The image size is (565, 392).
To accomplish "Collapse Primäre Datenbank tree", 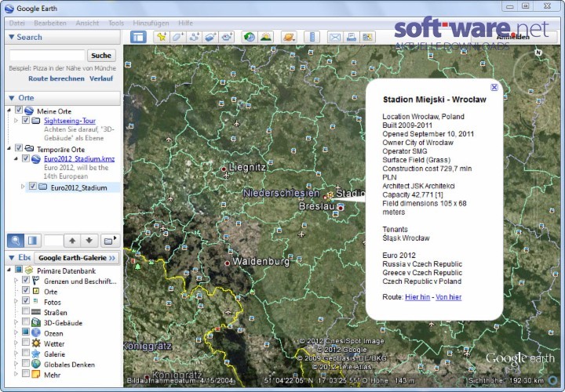I will click(x=9, y=270).
